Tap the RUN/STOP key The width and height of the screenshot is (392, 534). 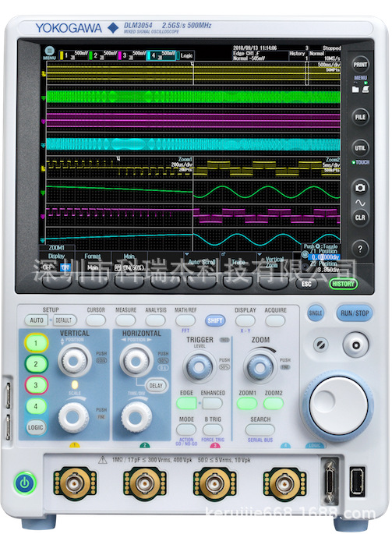(355, 313)
